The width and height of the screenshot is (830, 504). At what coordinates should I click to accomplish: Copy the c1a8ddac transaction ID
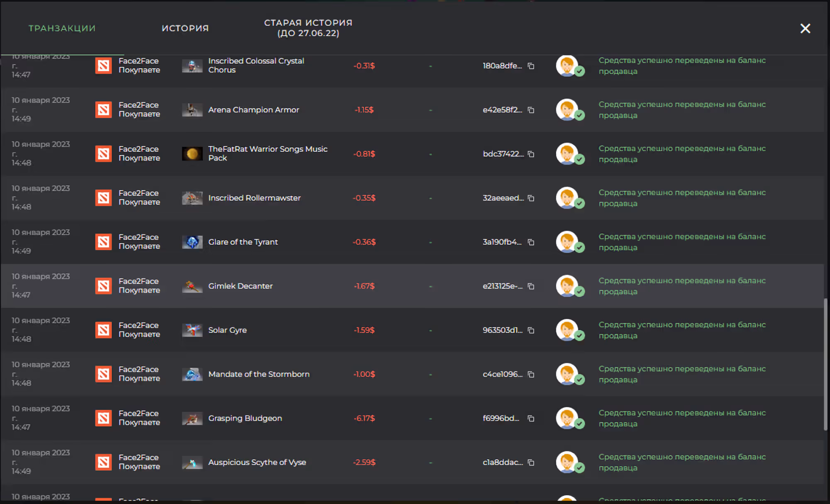pyautogui.click(x=531, y=463)
